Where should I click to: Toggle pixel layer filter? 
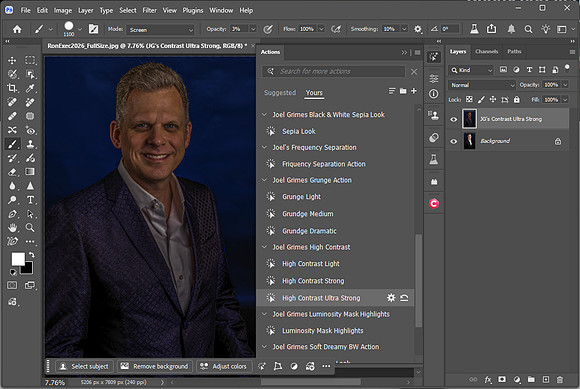(x=503, y=70)
